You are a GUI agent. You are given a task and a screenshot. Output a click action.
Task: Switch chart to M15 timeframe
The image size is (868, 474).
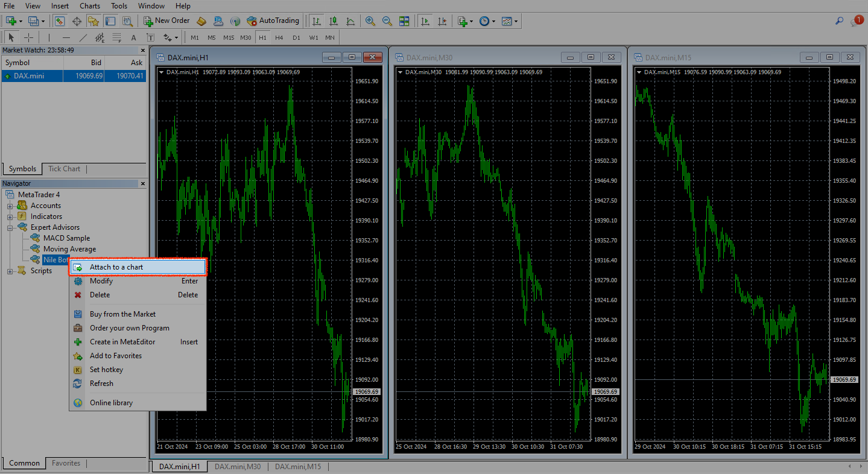[229, 37]
